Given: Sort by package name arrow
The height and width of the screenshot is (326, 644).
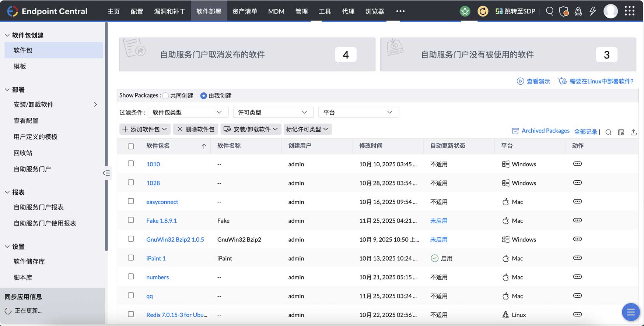Looking at the screenshot, I should coord(204,146).
